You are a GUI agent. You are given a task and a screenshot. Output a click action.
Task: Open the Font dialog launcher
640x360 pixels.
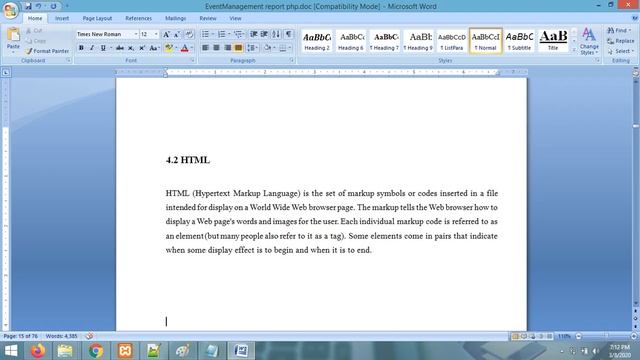[192, 60]
